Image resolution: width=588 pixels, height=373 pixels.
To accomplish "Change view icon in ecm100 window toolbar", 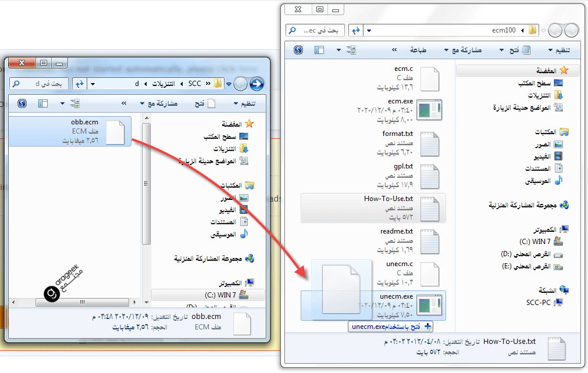I will tap(351, 50).
